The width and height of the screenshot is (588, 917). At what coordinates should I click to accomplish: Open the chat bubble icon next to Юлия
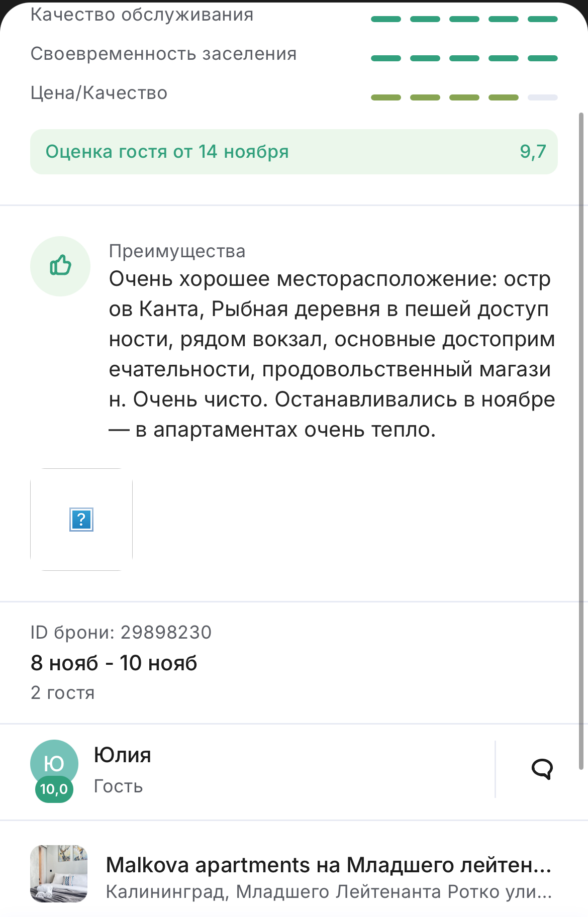pos(542,769)
